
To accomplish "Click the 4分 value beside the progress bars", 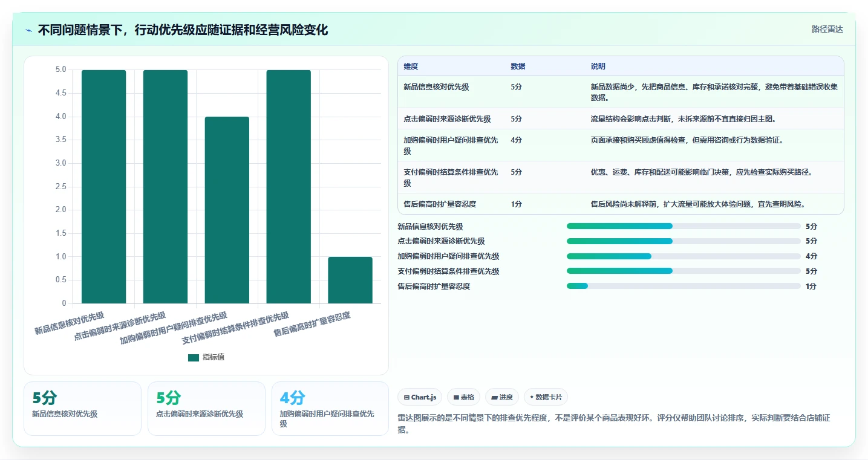I will point(811,256).
